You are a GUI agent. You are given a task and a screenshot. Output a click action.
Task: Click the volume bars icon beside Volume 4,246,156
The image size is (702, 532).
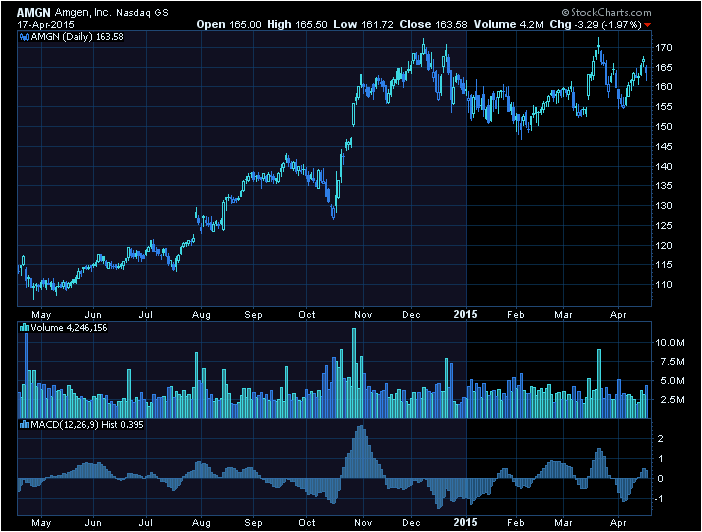(25, 328)
